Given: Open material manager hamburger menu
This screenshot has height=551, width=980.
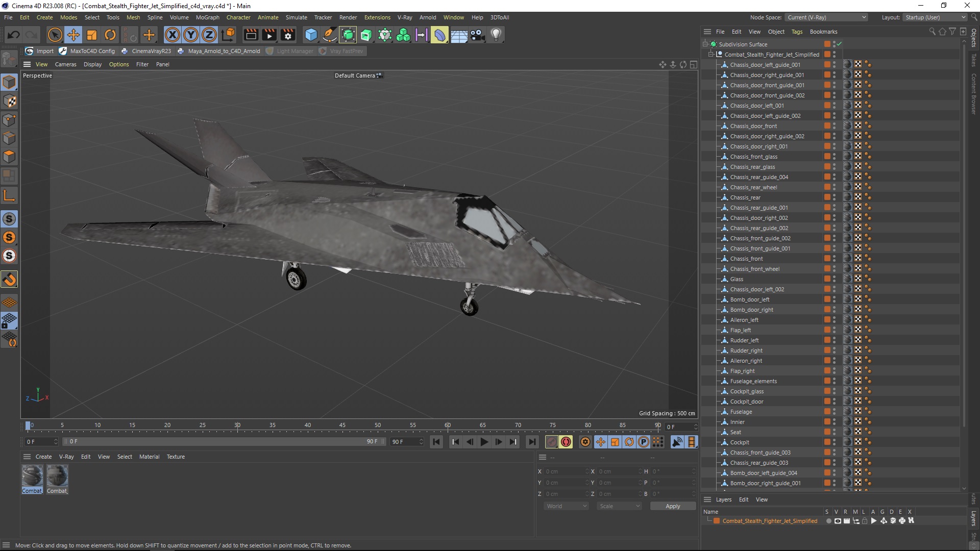Looking at the screenshot, I should tap(27, 457).
